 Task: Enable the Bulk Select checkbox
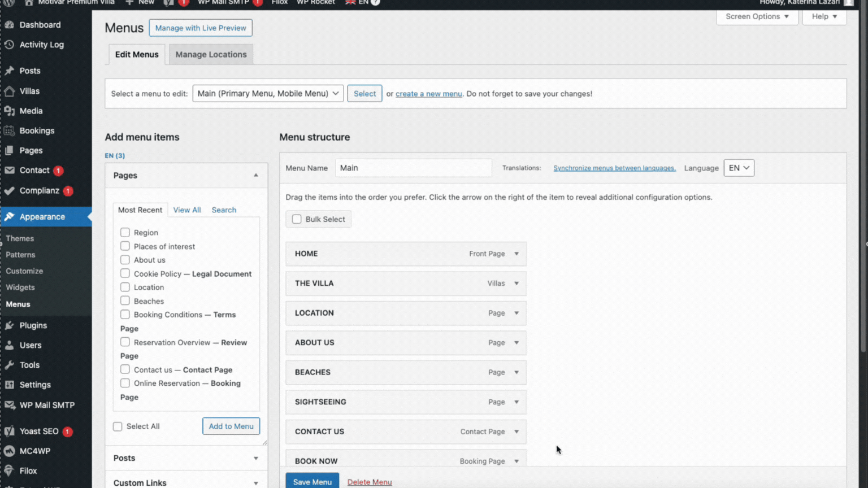click(x=297, y=219)
